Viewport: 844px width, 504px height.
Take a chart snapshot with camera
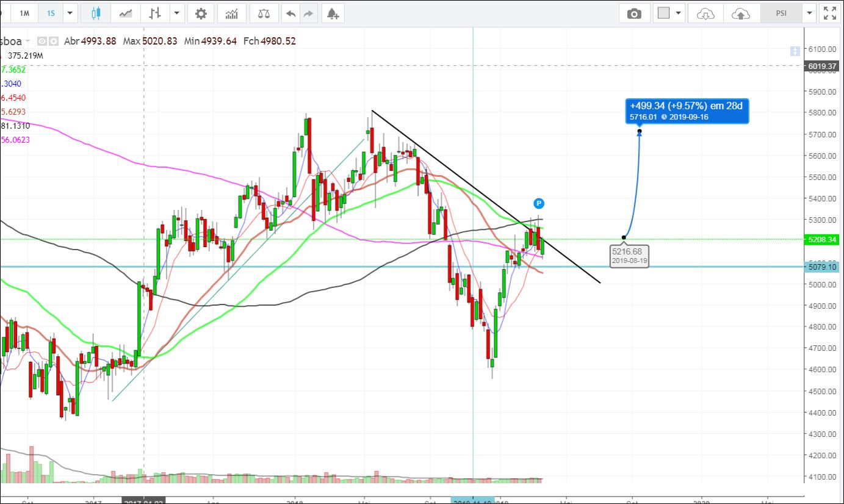(634, 13)
